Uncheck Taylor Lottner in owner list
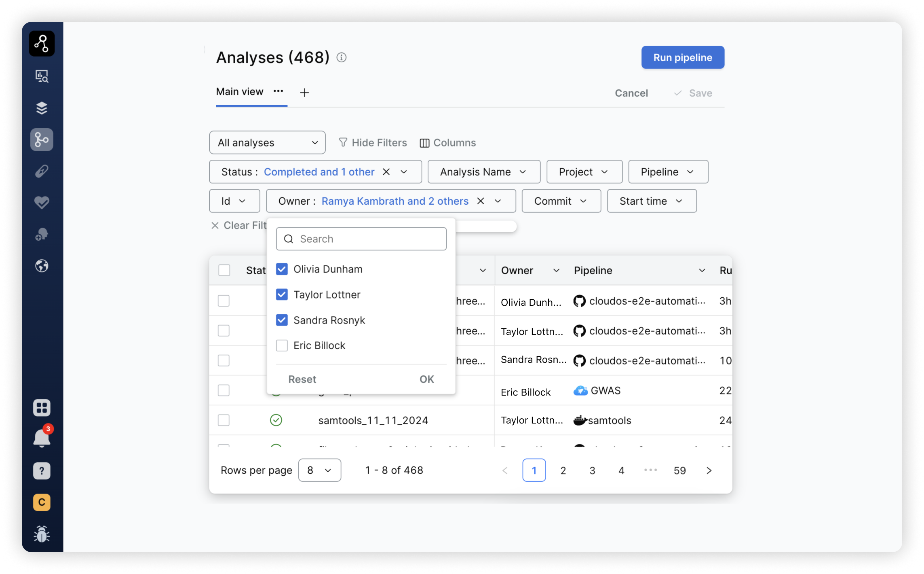Viewport: 924px width, 574px height. point(282,294)
